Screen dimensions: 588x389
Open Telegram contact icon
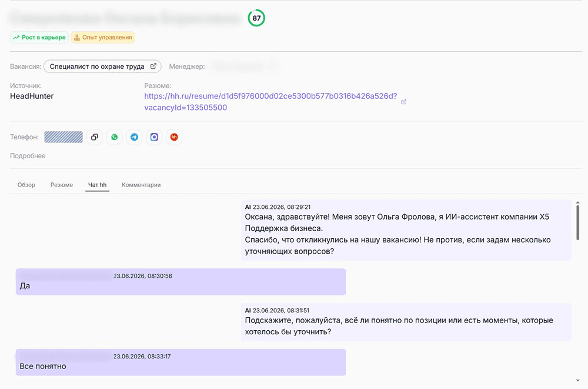click(x=134, y=137)
